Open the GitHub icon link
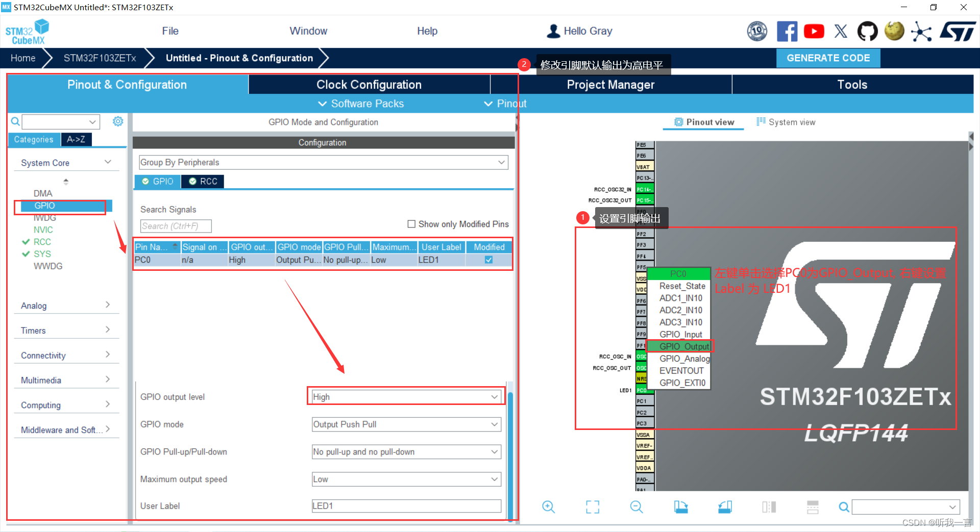The image size is (980, 532). 867,31
